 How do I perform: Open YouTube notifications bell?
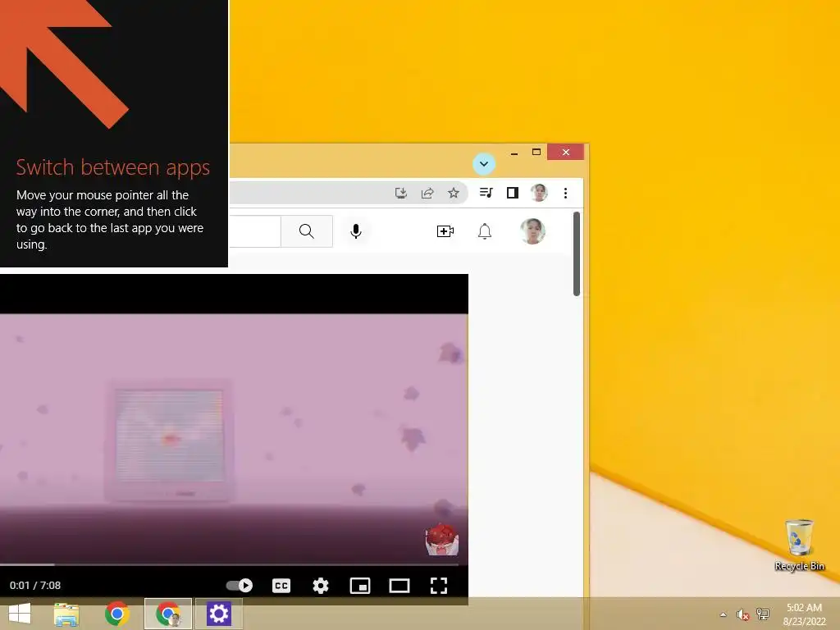(x=484, y=231)
